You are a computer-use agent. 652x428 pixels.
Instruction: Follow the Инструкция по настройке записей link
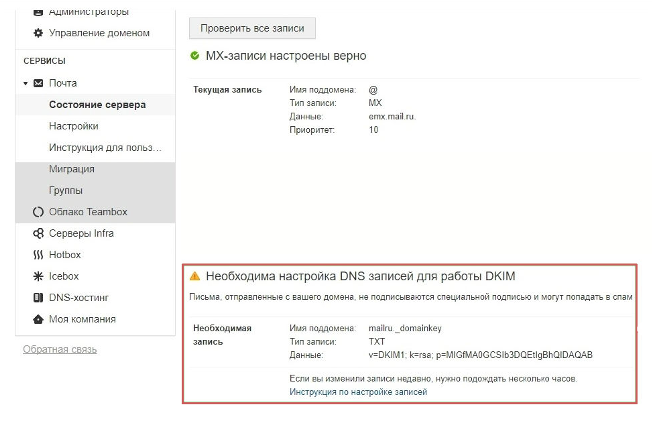pos(358,392)
